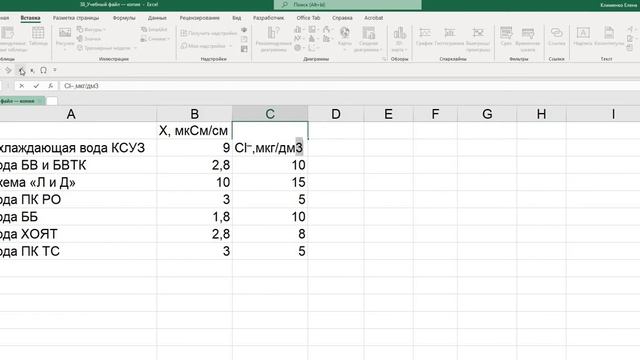Open the Customize Quick Access Toolbar dropdown
The image size is (640, 360).
(x=55, y=70)
